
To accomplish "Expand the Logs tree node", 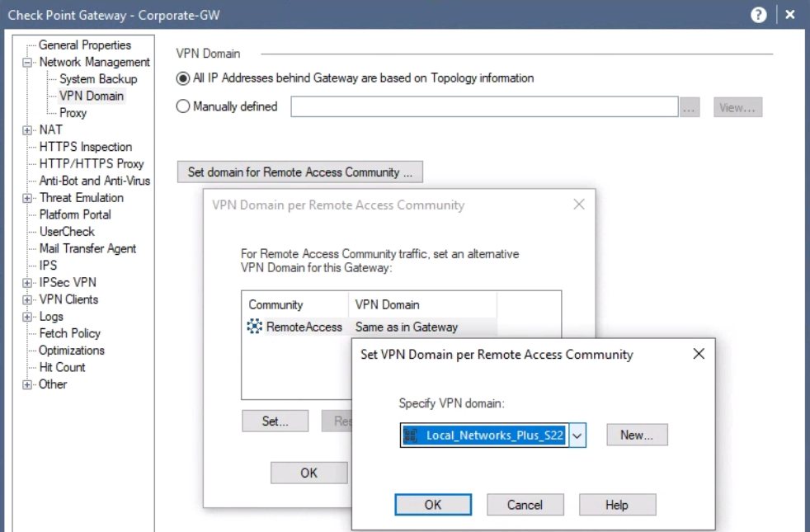I will click(x=27, y=317).
